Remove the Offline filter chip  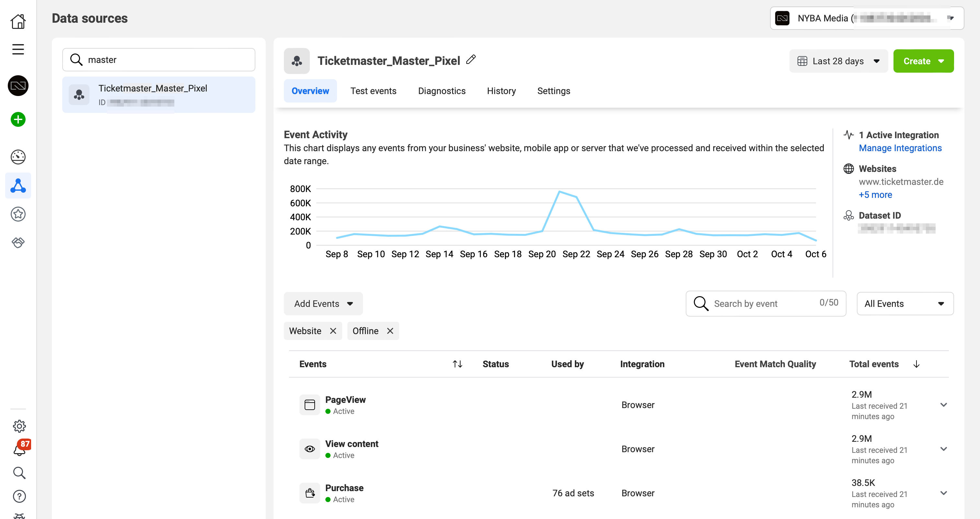click(x=390, y=331)
